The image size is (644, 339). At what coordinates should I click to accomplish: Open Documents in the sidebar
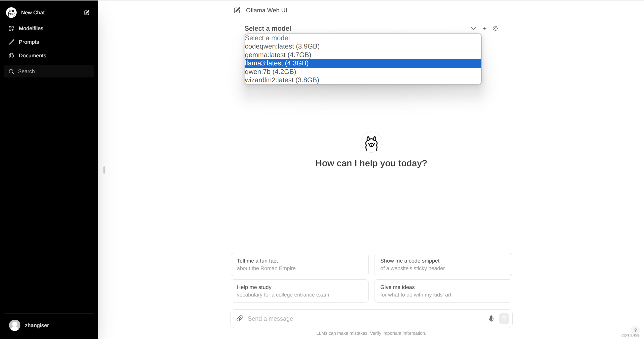pos(32,56)
